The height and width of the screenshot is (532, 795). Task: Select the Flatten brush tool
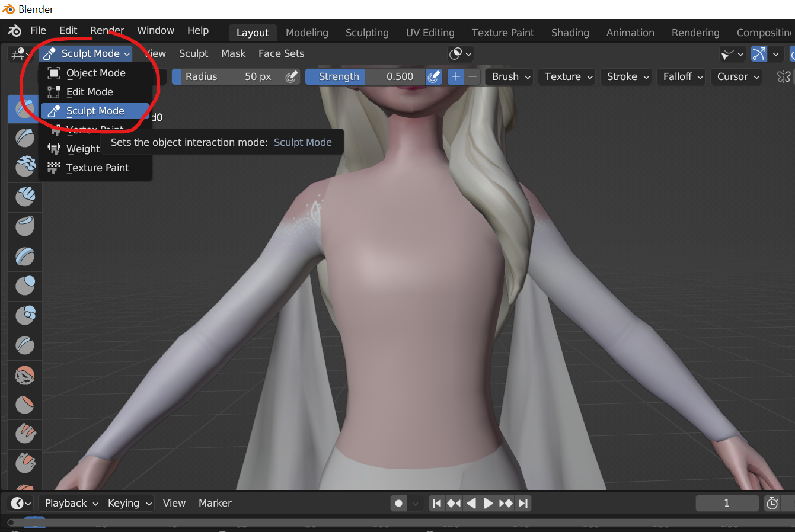(x=24, y=405)
